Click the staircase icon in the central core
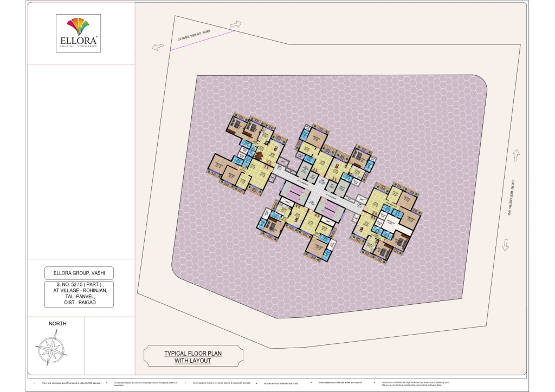Screen dimensions: 555x392 point(294,192)
